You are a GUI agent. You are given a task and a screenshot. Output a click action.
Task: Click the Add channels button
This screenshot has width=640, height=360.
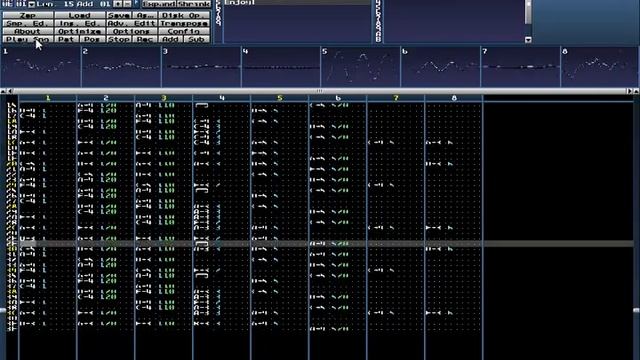tap(171, 40)
